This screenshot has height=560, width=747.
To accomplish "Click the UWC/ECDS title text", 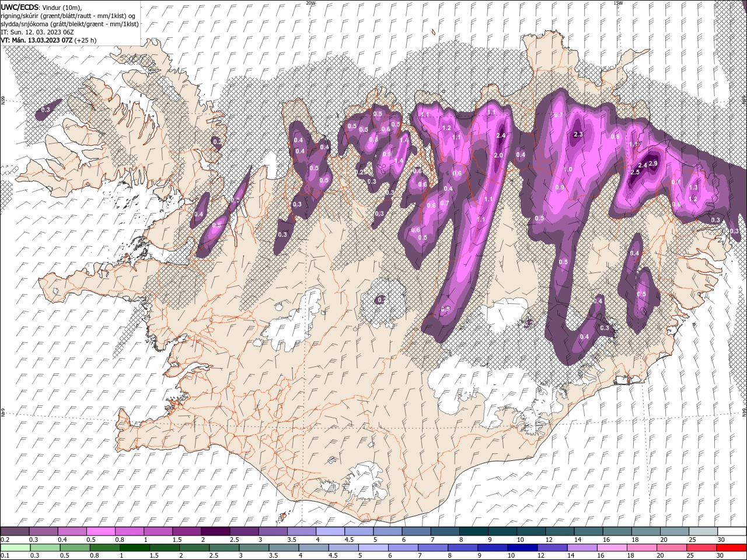I will [x=20, y=6].
